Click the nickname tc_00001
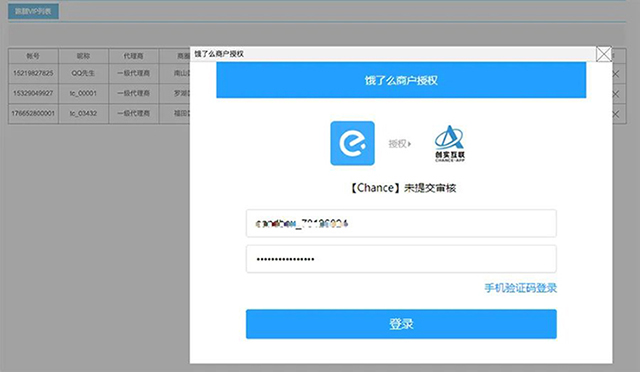This screenshot has width=640, height=372. click(x=83, y=94)
